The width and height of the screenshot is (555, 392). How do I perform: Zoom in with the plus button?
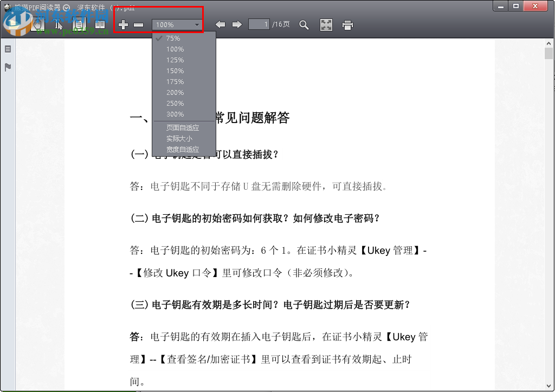(x=123, y=24)
